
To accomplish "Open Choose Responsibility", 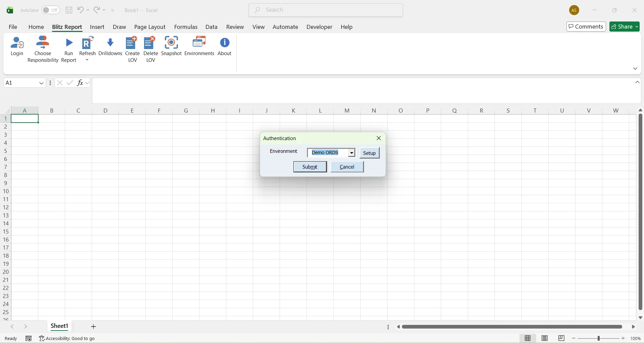I will point(43,49).
